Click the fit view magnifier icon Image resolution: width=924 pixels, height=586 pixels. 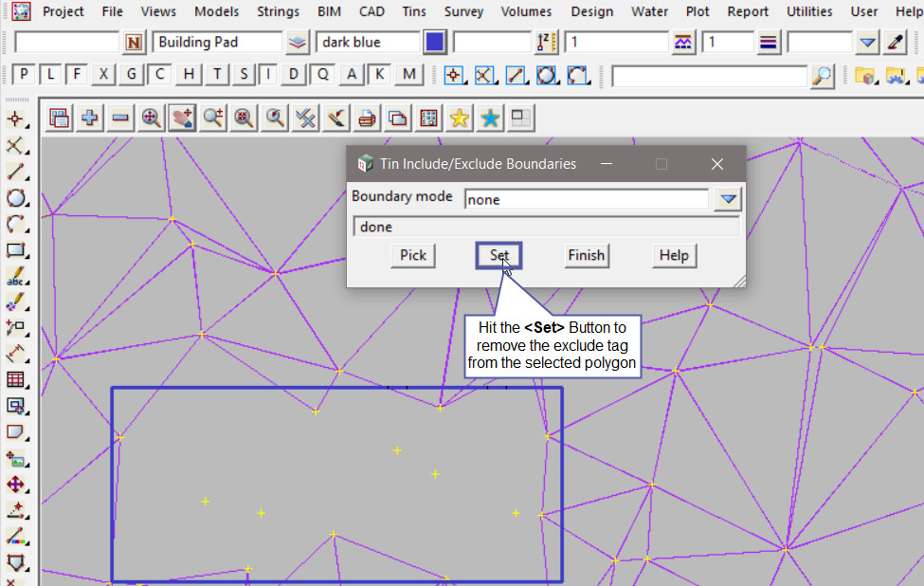coord(152,119)
